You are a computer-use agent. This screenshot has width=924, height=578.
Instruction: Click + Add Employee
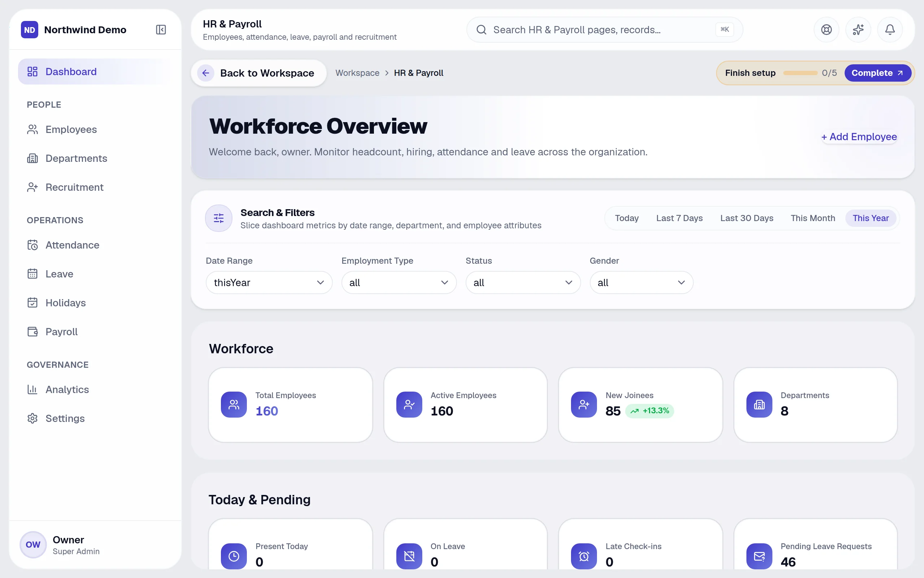click(x=859, y=137)
